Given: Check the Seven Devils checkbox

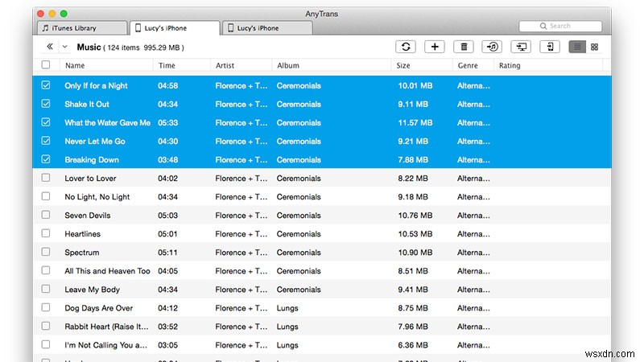Looking at the screenshot, I should pyautogui.click(x=46, y=215).
